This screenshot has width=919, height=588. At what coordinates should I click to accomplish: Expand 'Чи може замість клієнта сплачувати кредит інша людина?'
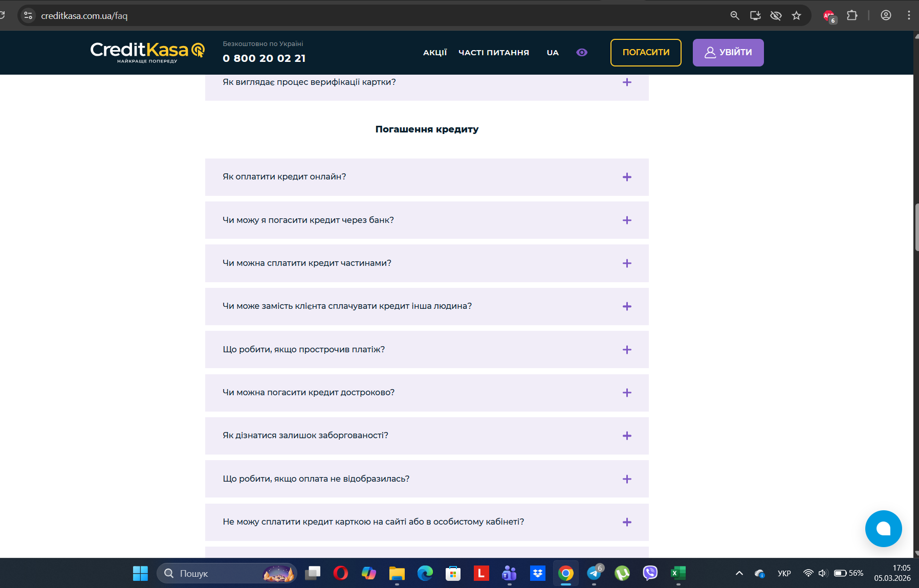click(x=427, y=306)
